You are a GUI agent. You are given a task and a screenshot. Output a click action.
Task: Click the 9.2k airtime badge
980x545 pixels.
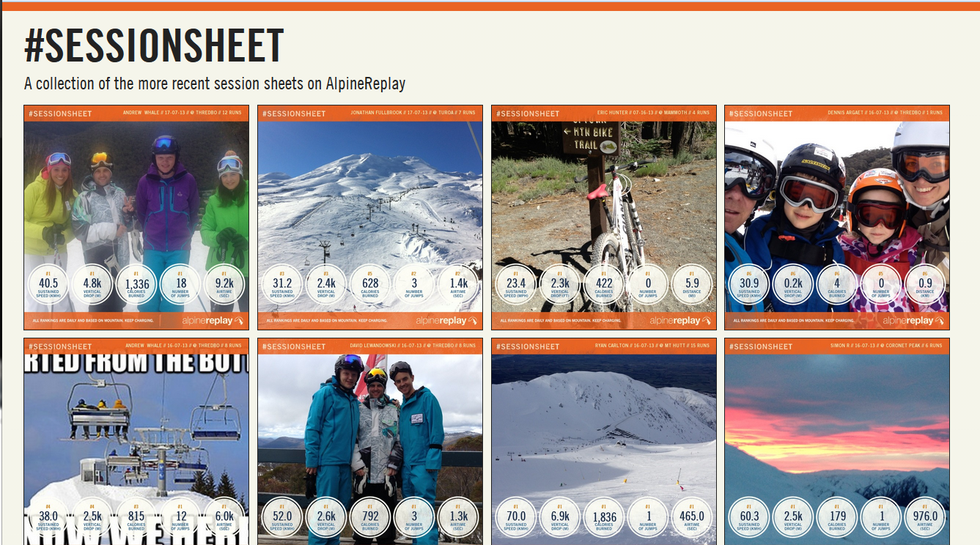(x=224, y=284)
